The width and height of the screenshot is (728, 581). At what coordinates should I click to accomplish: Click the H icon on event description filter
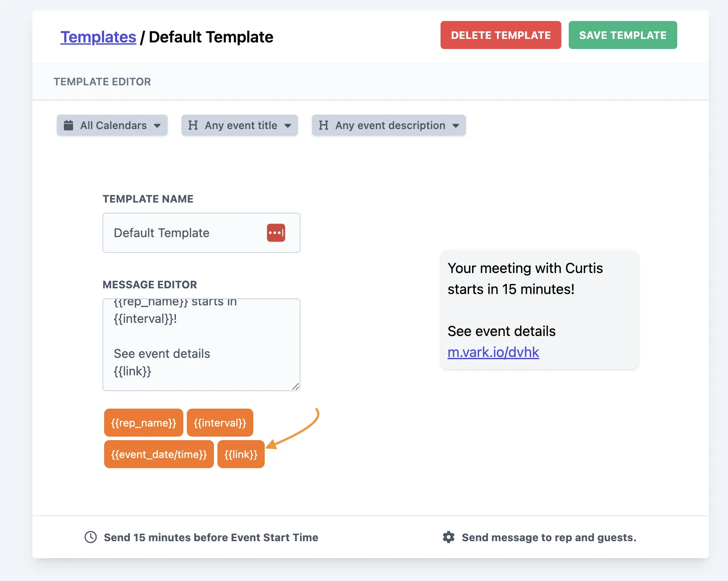[x=324, y=126]
